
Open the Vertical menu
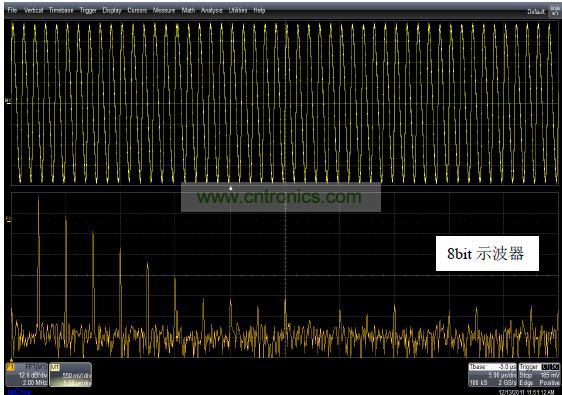pos(34,10)
